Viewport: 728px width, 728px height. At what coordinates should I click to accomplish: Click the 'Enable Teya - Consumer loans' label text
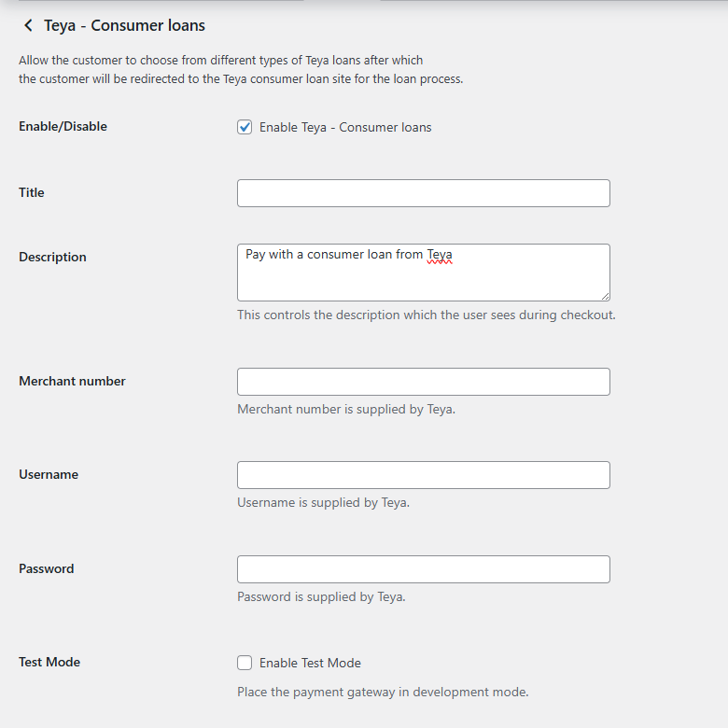click(345, 127)
